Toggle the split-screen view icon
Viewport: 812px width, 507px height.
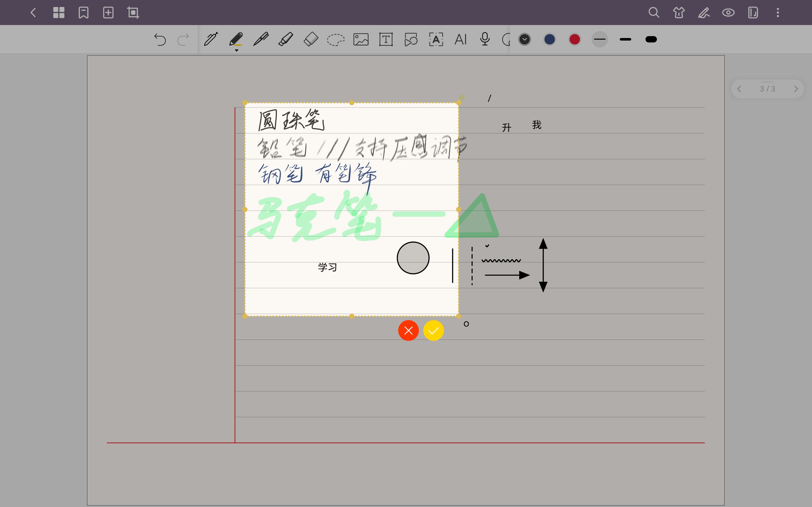point(753,13)
